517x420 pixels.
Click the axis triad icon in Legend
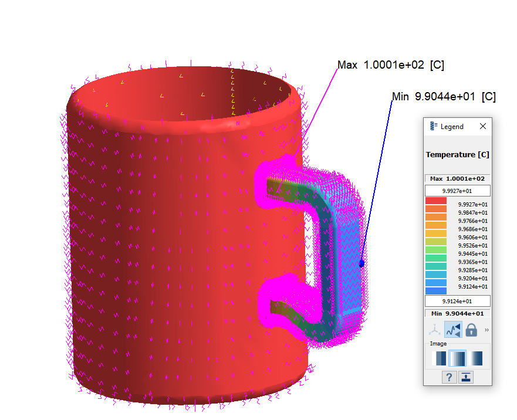pos(435,330)
